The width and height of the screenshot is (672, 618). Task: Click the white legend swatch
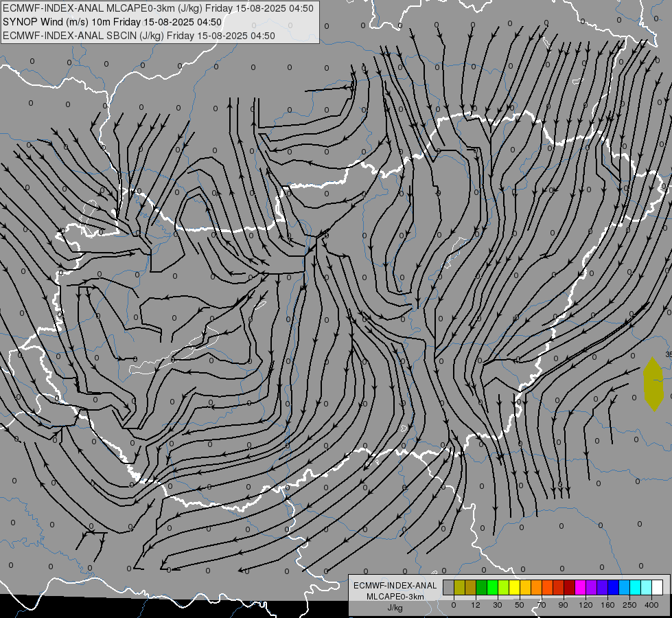pyautogui.click(x=658, y=587)
